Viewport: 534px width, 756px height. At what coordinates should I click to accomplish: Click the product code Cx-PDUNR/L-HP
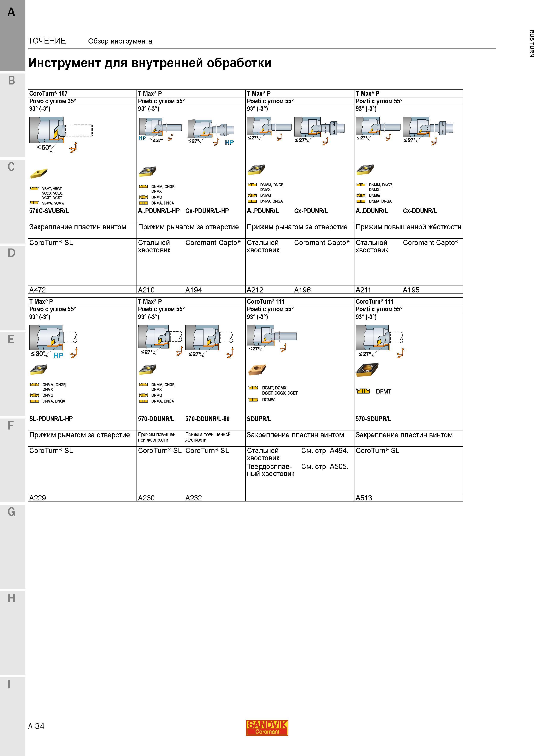207,211
